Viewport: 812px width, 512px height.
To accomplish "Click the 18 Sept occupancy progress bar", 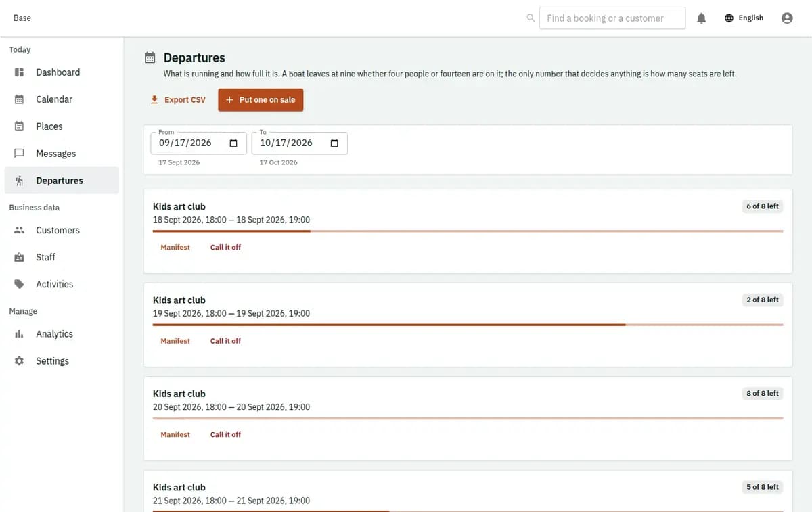I will coord(468,231).
